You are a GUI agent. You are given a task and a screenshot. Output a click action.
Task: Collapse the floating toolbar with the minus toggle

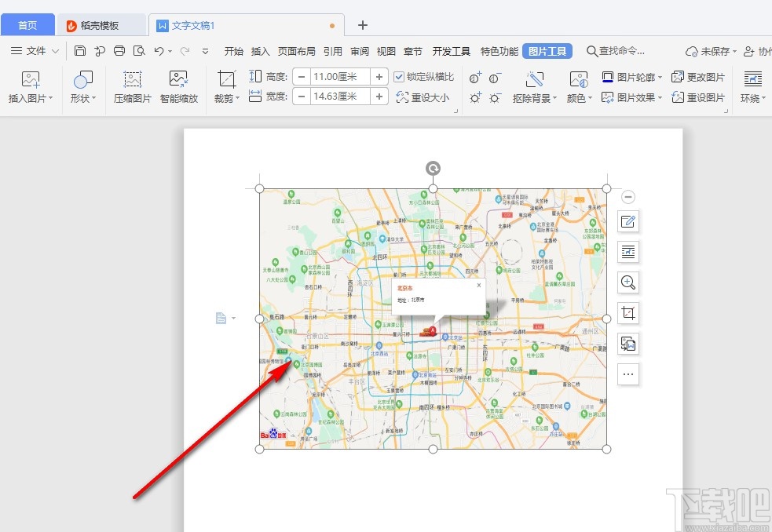627,196
